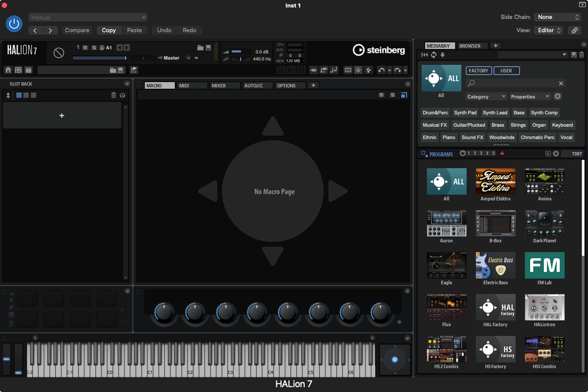
Task: Clear the search with X icon
Action: coord(561,83)
